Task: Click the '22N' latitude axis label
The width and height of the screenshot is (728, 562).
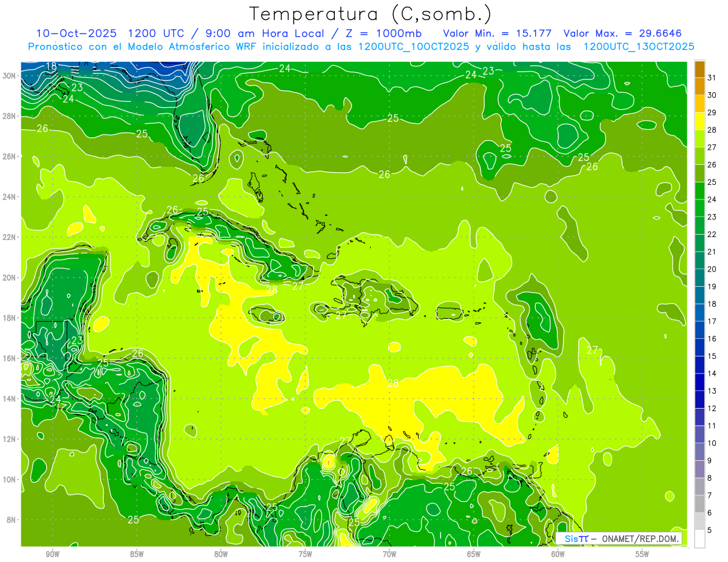Action: point(10,237)
